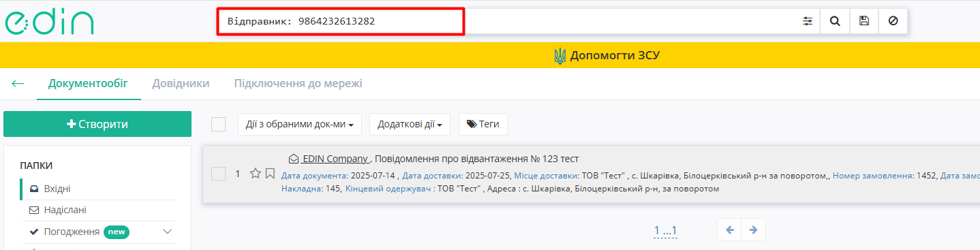Go to previous page arrow
Viewport: 980px width, 250px height.
[x=729, y=230]
